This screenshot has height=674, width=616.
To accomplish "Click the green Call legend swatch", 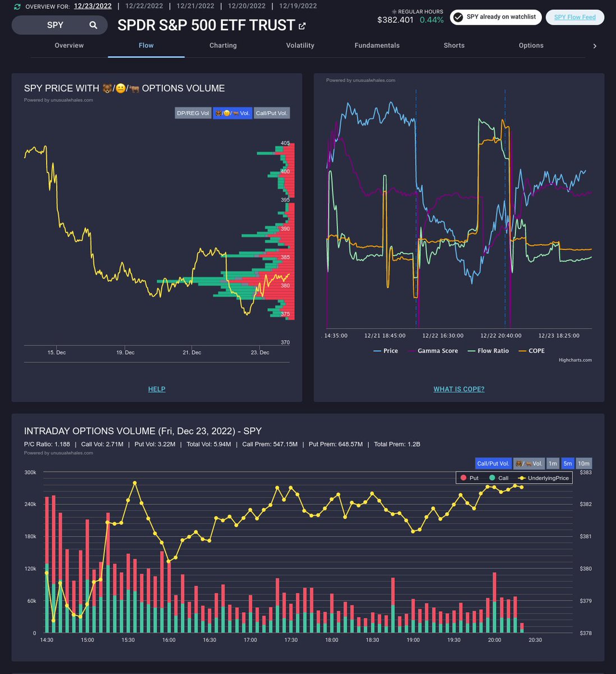I will [x=492, y=478].
